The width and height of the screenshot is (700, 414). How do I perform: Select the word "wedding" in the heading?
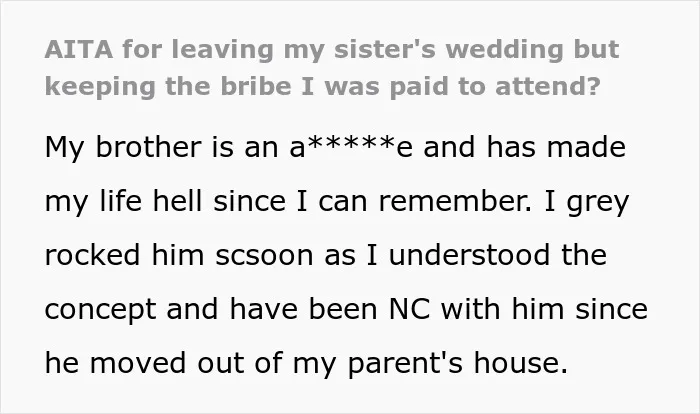504,50
